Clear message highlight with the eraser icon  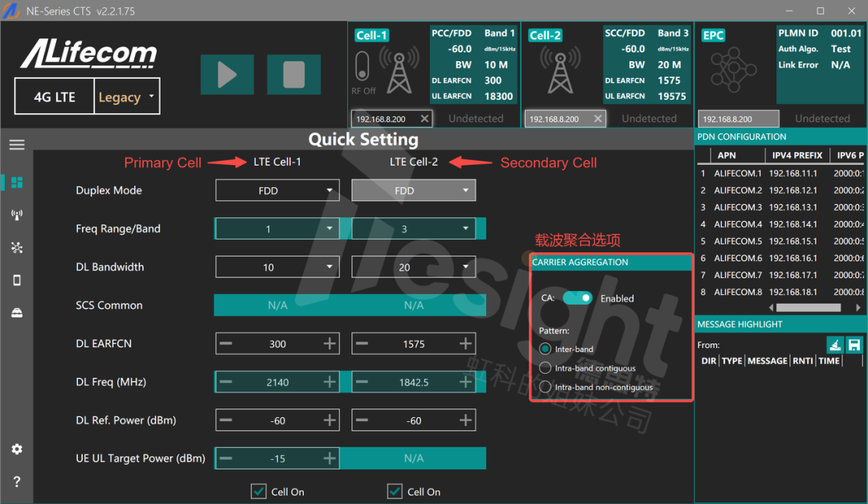835,345
